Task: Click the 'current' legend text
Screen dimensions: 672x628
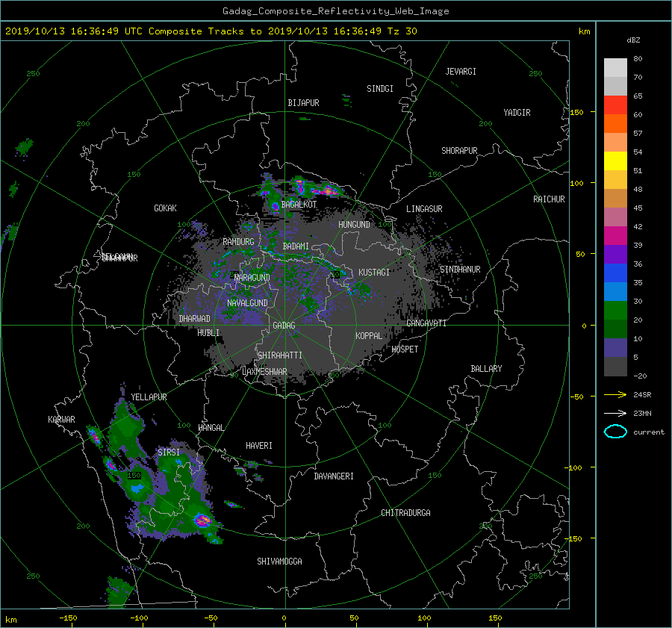Action: pyautogui.click(x=649, y=432)
